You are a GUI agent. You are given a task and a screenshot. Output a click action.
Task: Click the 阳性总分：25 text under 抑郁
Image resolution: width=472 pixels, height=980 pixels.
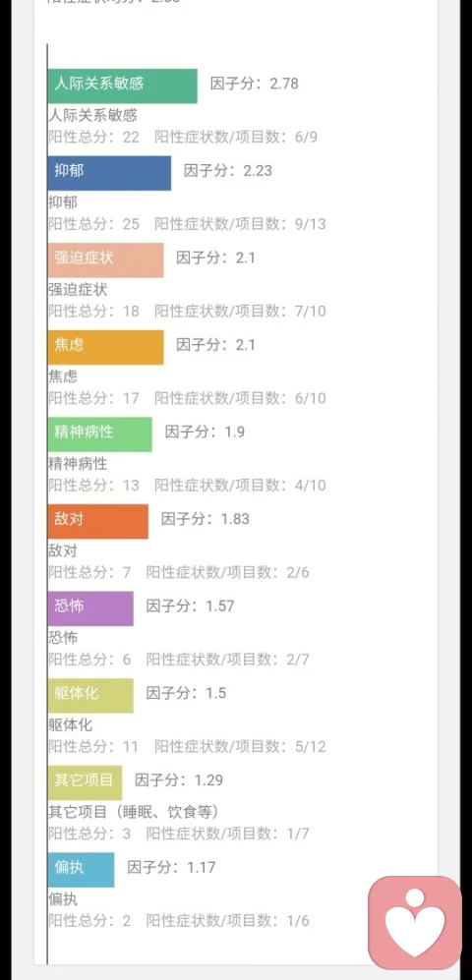tap(93, 224)
